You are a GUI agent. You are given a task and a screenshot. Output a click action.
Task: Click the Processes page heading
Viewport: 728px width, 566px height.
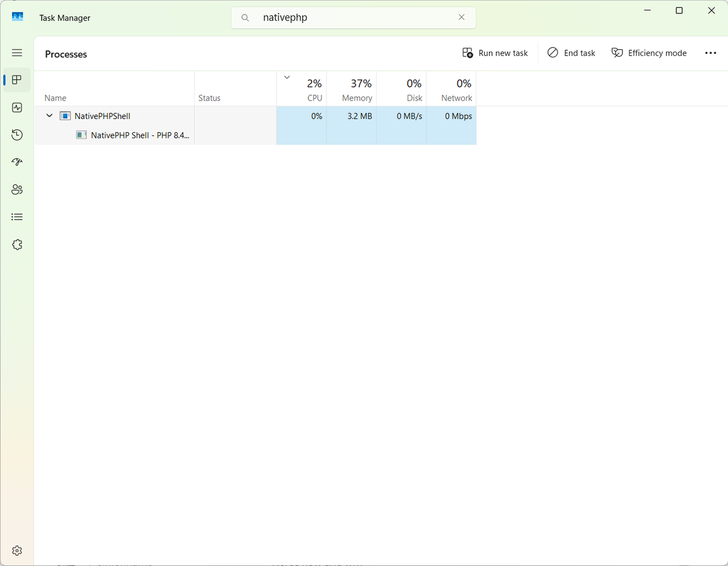pos(66,54)
